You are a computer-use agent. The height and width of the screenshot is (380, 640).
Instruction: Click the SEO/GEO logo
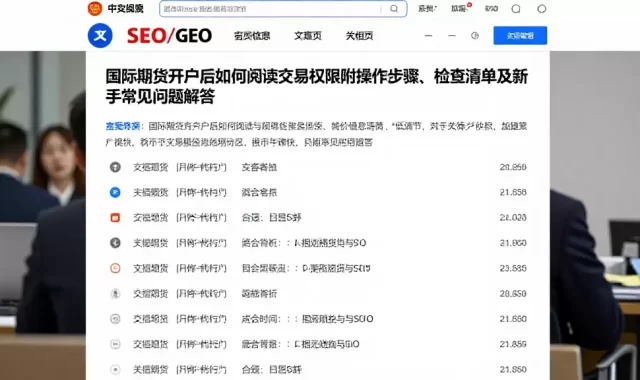pos(169,36)
